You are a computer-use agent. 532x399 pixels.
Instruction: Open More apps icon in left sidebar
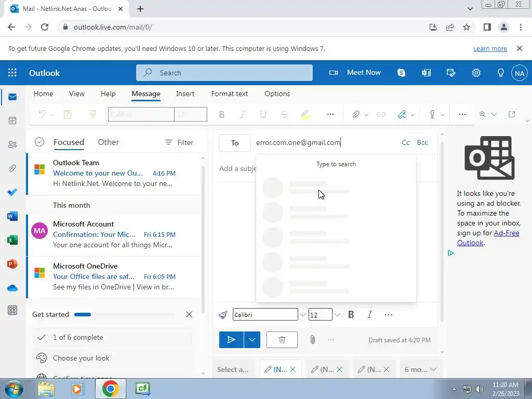(x=12, y=310)
